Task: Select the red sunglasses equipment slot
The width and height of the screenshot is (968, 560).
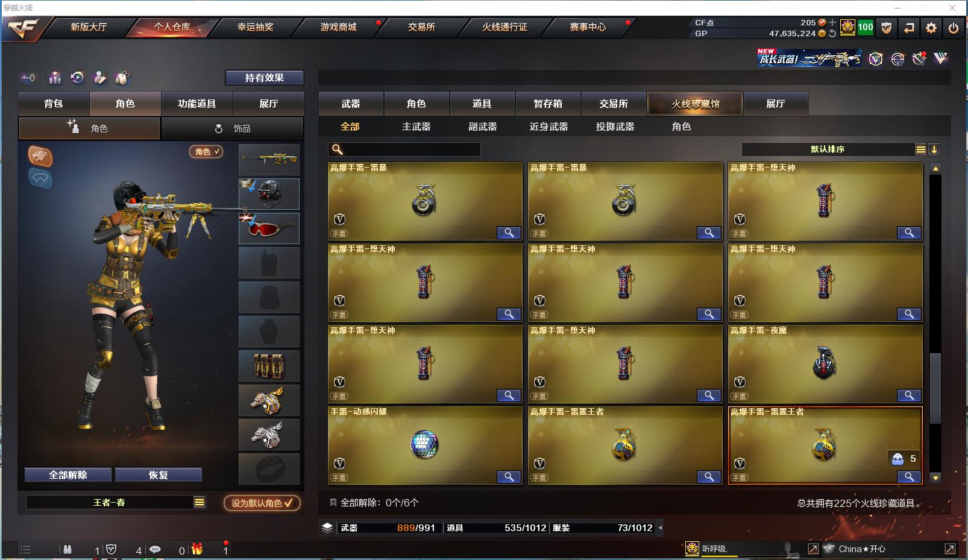Action: (x=269, y=228)
